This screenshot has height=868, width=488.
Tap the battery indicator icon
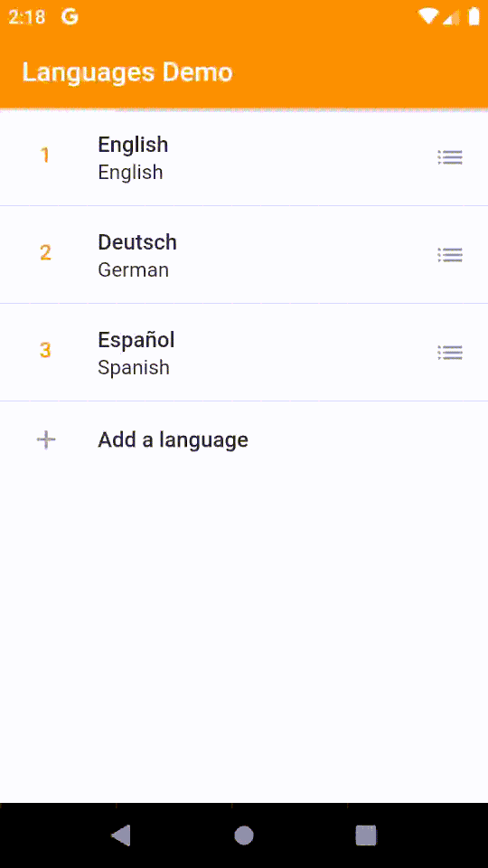(x=474, y=16)
